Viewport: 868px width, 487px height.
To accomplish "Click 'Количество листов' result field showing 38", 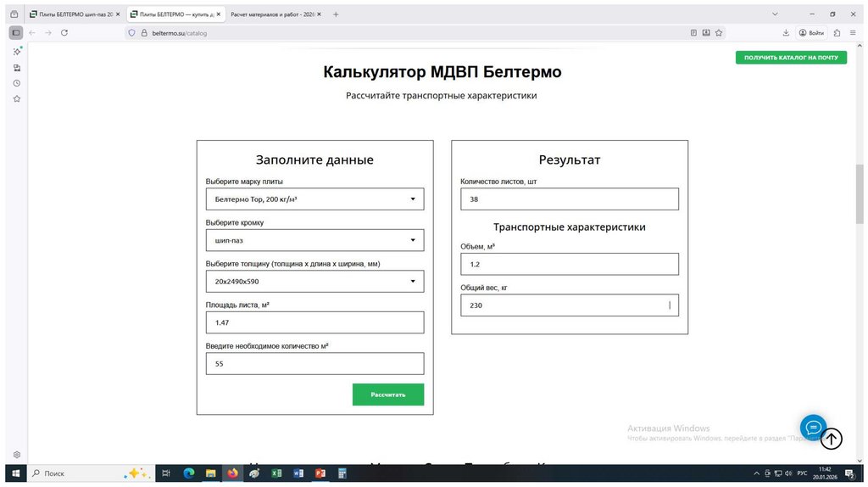I will (x=570, y=199).
